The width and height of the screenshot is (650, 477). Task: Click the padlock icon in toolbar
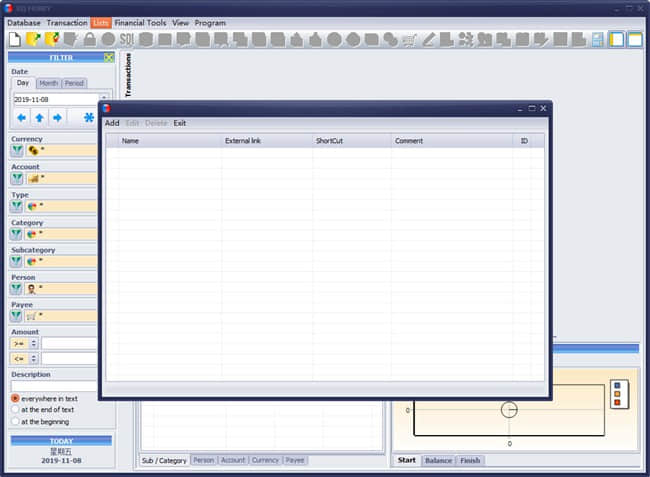click(90, 40)
